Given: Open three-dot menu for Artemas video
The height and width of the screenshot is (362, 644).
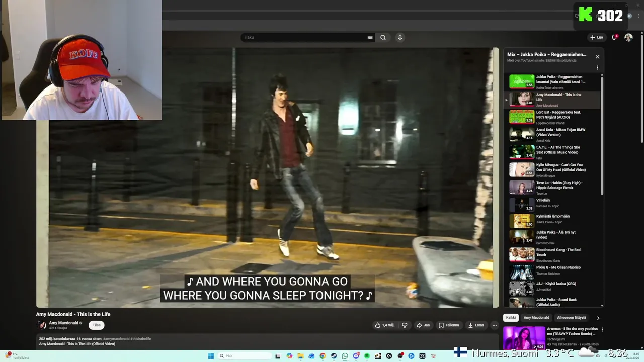Looking at the screenshot, I should coord(602,330).
